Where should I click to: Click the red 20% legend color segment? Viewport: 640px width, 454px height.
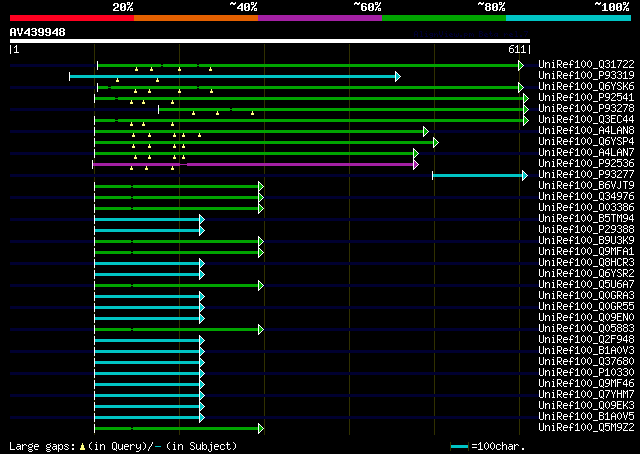coord(72,18)
